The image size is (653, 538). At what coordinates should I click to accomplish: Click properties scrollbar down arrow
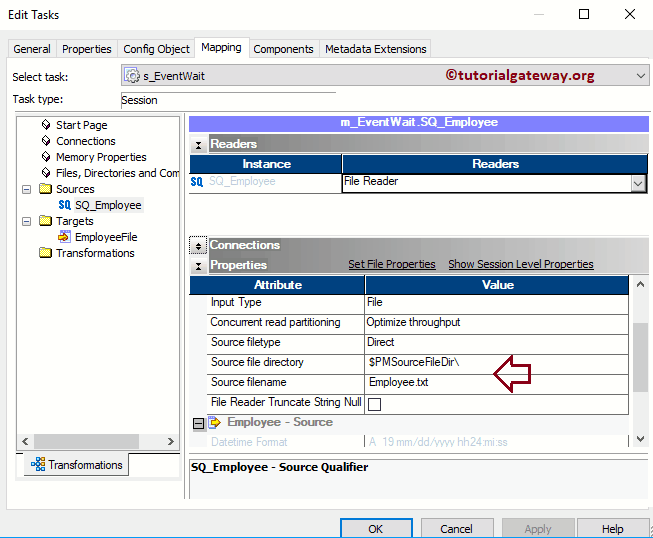pyautogui.click(x=640, y=439)
